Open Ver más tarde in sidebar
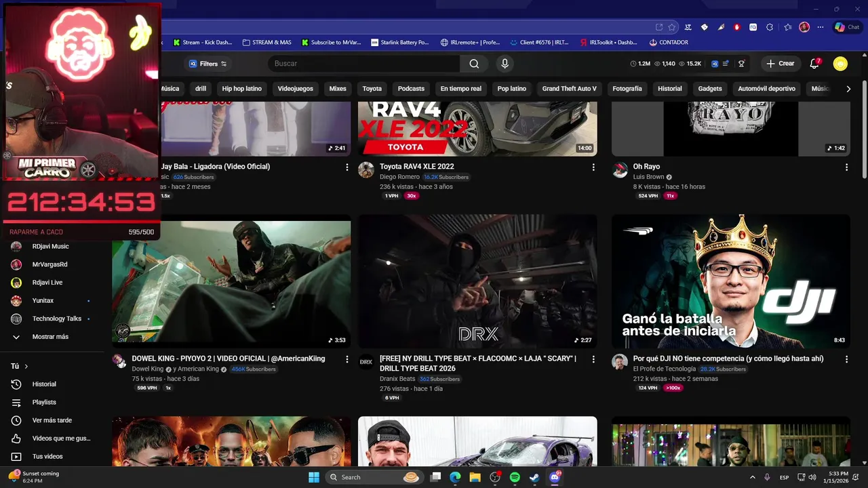868x488 pixels. pyautogui.click(x=52, y=420)
